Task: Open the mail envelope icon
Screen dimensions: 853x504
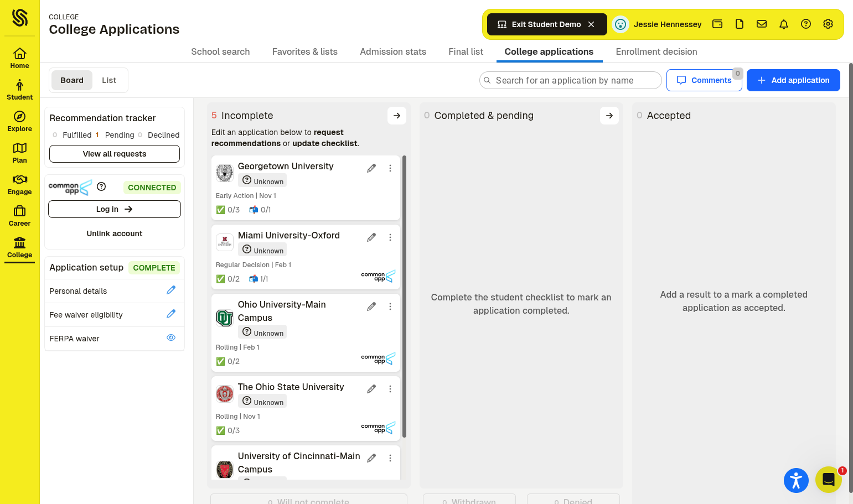Action: click(x=762, y=24)
